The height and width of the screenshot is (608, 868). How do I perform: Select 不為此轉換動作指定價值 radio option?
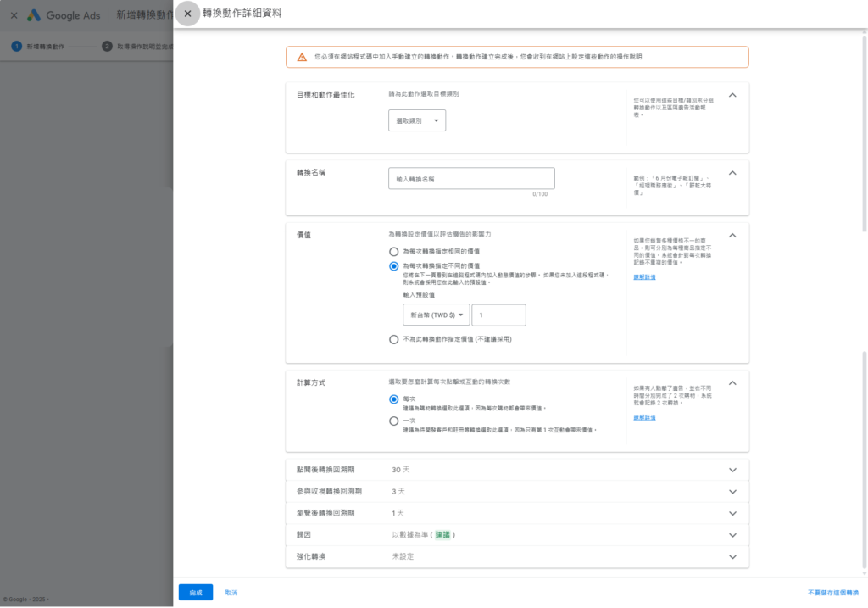393,339
